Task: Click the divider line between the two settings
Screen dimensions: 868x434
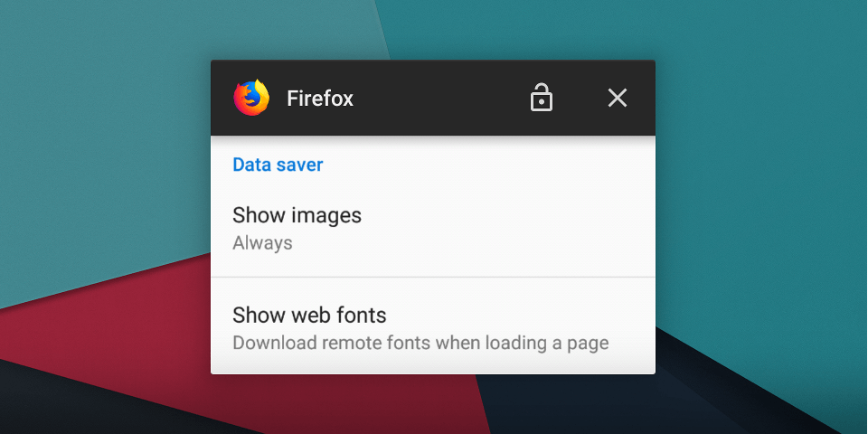Action: (433, 277)
